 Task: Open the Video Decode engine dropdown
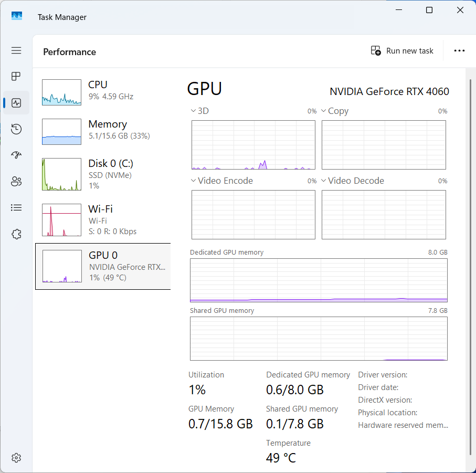(x=324, y=181)
